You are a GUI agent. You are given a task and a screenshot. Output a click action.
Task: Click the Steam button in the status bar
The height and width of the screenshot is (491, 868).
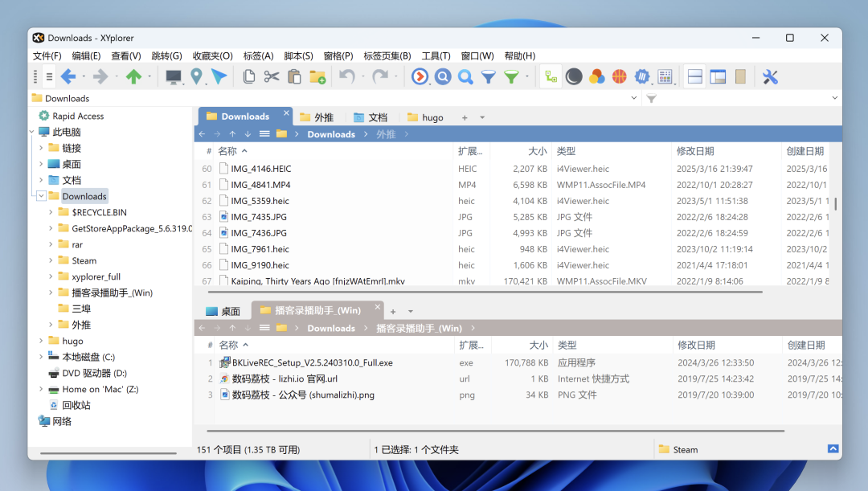point(682,449)
